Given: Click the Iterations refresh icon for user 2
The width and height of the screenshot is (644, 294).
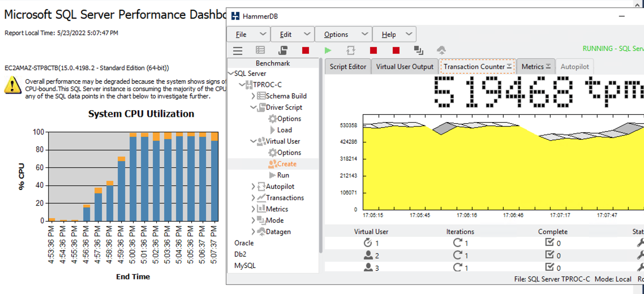Looking at the screenshot, I should click(x=458, y=256).
